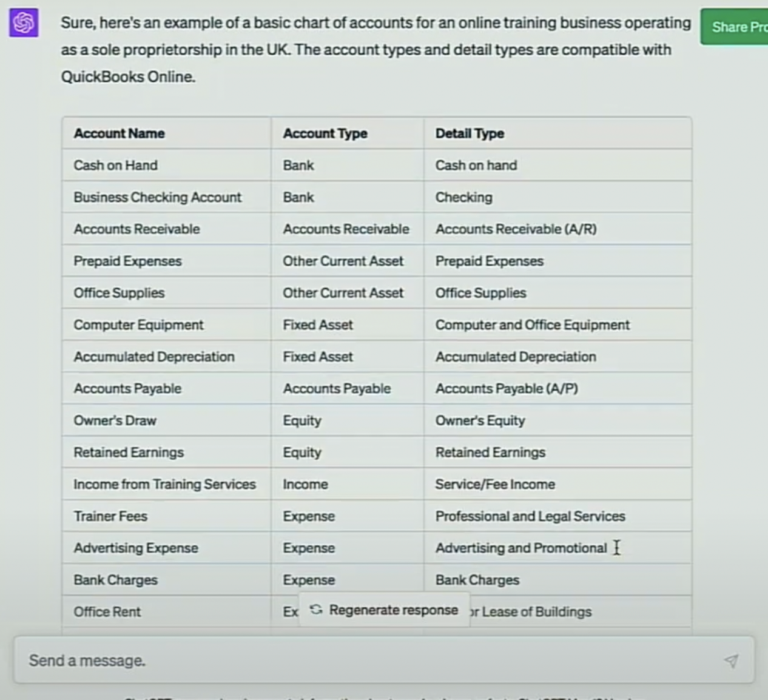Click the Accounts Receivable (A/R) detail cell
The width and height of the screenshot is (768, 700).
pyautogui.click(x=516, y=229)
